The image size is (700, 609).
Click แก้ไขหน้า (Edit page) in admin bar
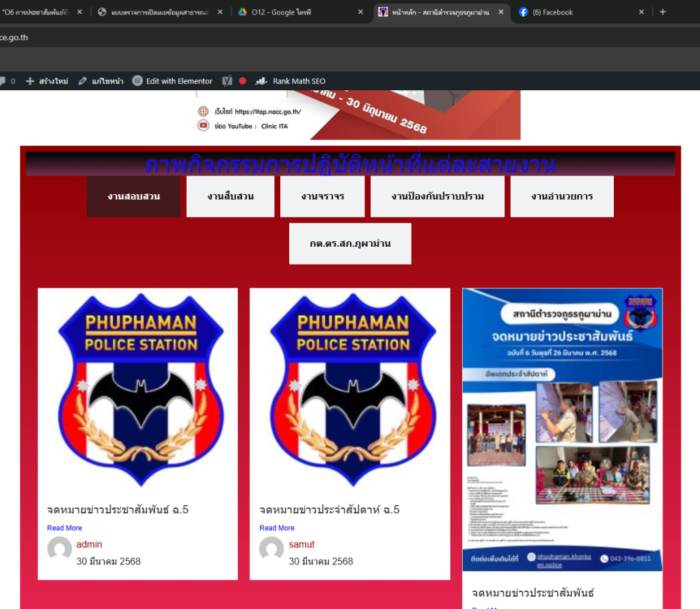tap(101, 81)
